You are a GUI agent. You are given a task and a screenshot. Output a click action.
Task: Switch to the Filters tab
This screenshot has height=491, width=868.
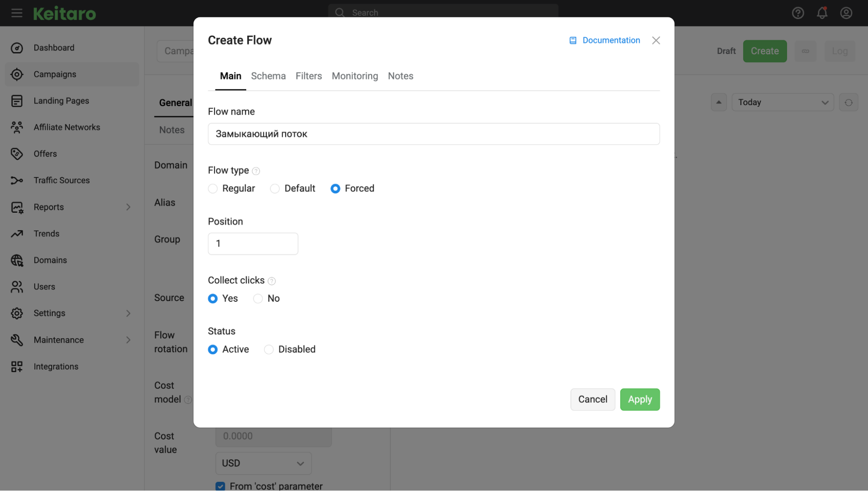point(309,76)
